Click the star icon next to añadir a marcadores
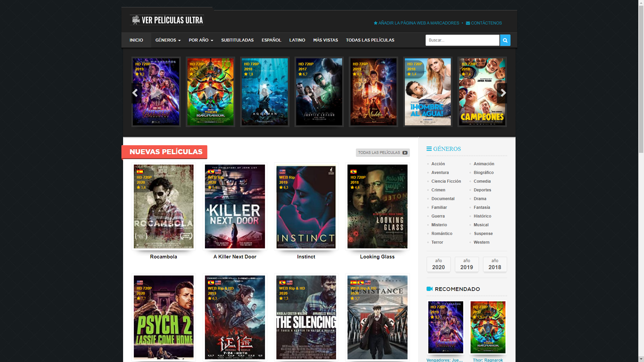Image resolution: width=644 pixels, height=362 pixels. click(x=376, y=23)
